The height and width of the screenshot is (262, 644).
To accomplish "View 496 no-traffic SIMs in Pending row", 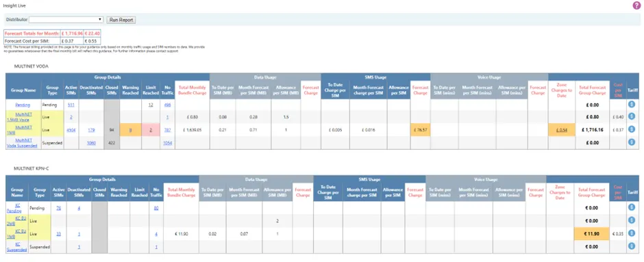I will [167, 105].
